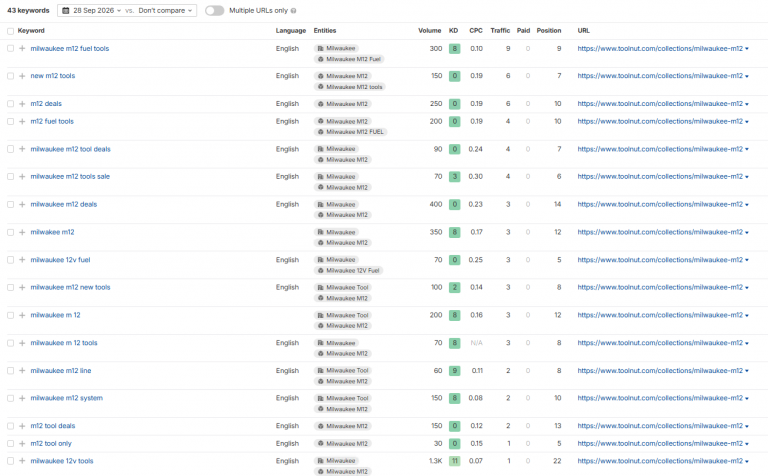The width and height of the screenshot is (768, 476).
Task: Check milwaukee m12 system row checkbox
Action: tap(10, 398)
